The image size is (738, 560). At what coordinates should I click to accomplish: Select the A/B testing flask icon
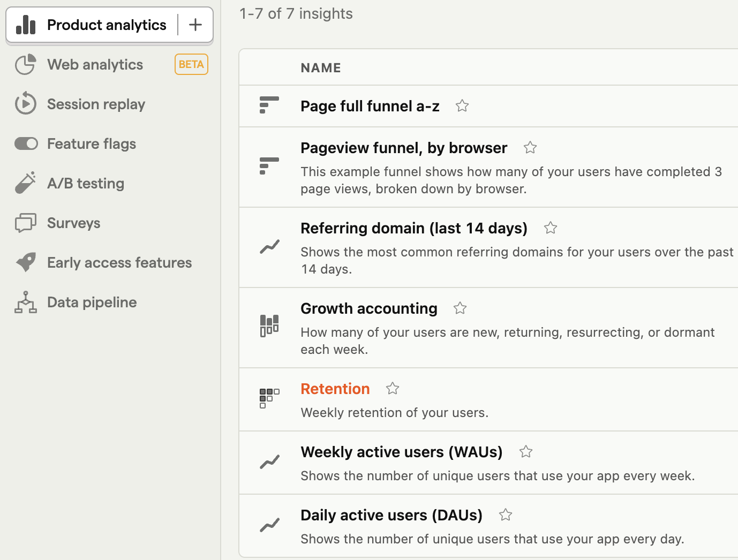[x=26, y=183]
